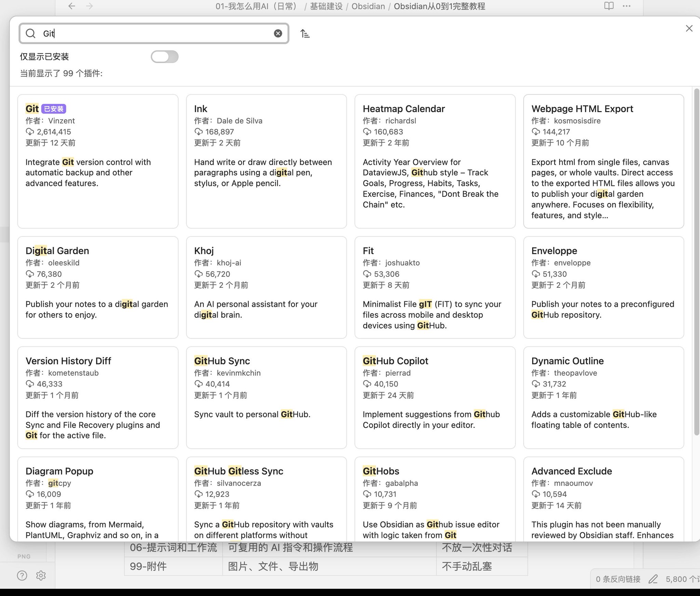Select the Dynamic Outline plugin
This screenshot has height=596, width=700.
[604, 398]
